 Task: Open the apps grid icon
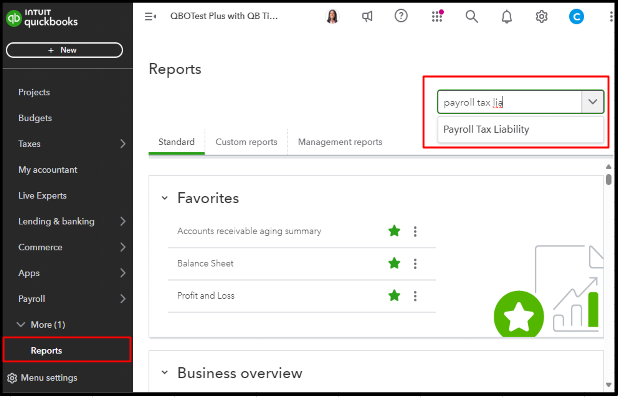point(437,16)
